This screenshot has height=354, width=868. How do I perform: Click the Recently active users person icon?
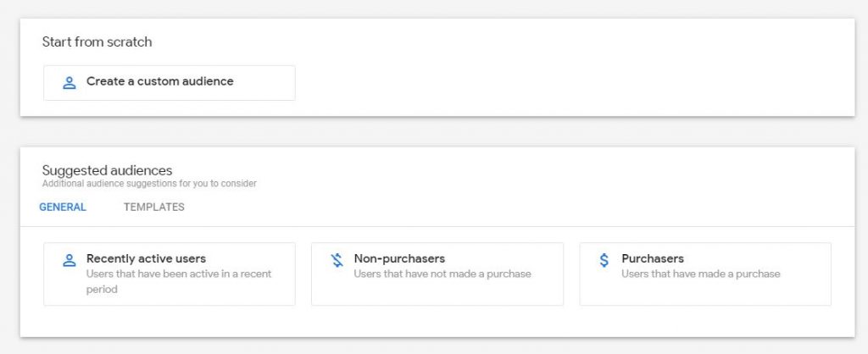pos(70,261)
